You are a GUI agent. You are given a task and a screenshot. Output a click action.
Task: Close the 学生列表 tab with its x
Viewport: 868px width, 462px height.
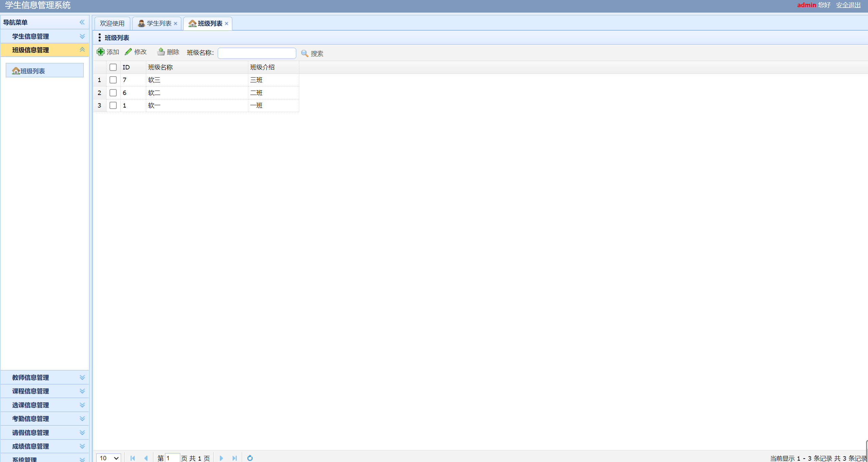(176, 23)
